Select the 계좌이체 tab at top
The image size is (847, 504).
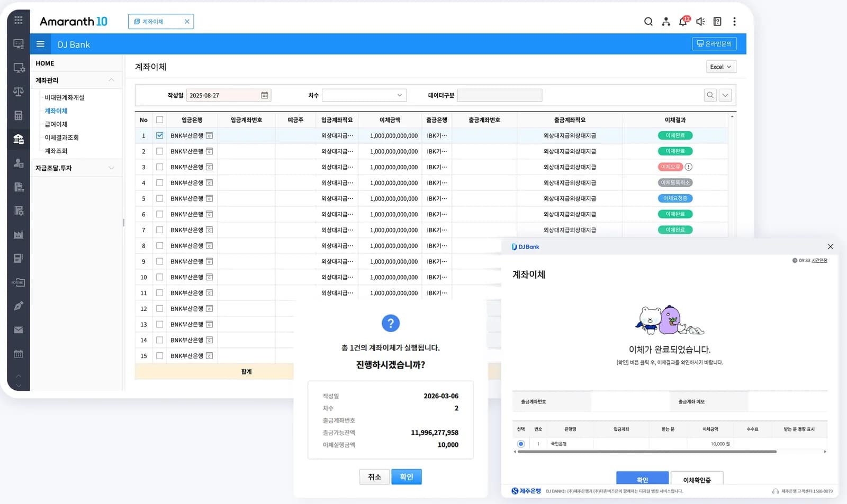(x=161, y=22)
